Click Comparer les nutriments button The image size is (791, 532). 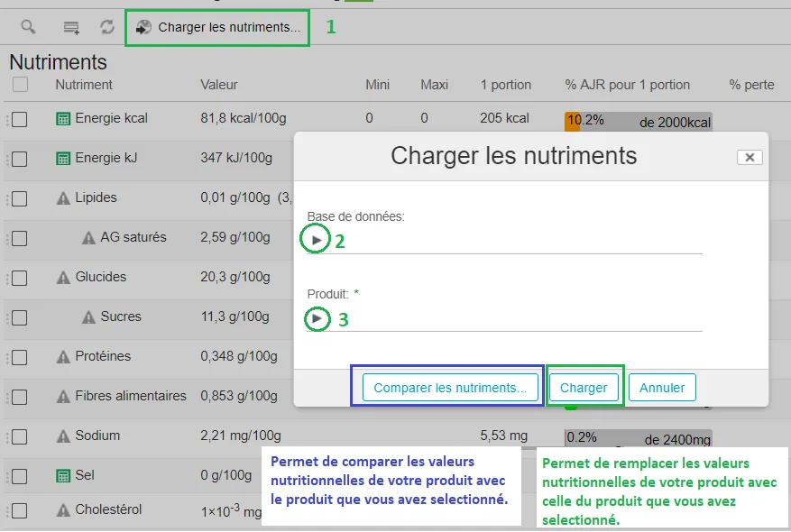tap(450, 388)
